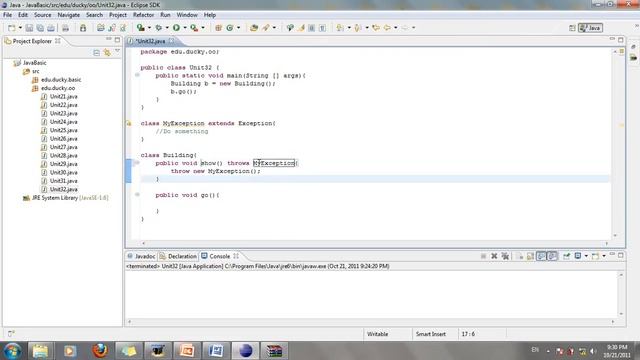Toggle Show Console When Standard Error Changes
Image resolution: width=640 pixels, height=360 pixels.
click(552, 256)
